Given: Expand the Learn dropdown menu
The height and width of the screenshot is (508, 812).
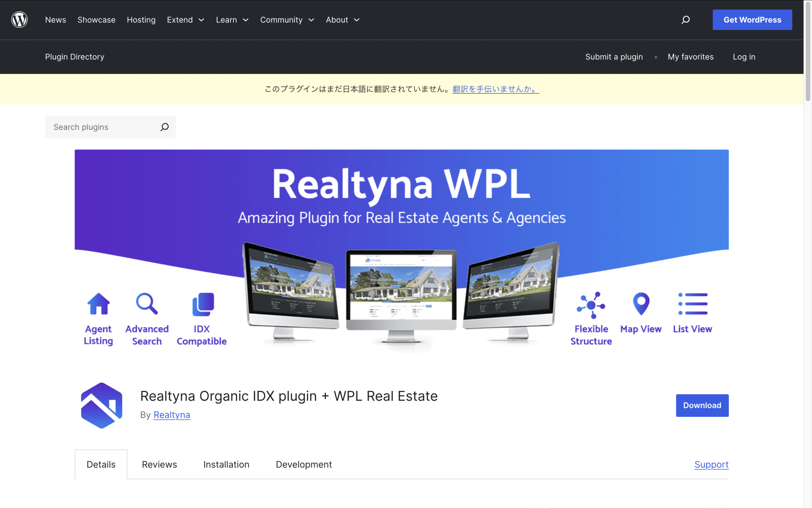Looking at the screenshot, I should (x=232, y=20).
